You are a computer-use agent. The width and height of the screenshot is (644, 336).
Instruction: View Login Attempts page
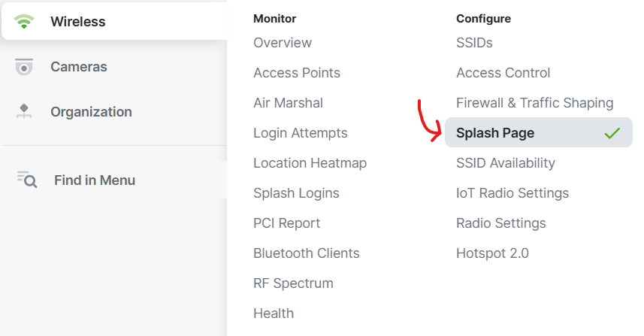coord(301,133)
